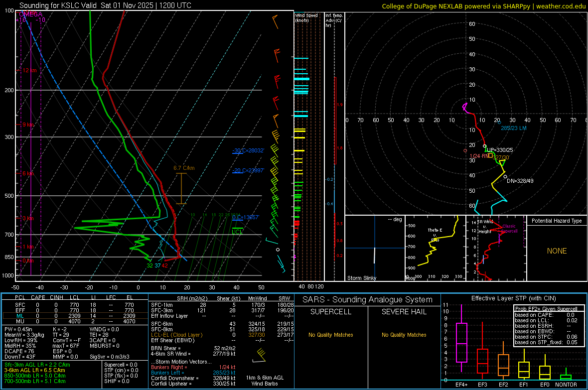Viewport: 588px width, 390px height.
Task: Click the NONE hazard type value
Action: pyautogui.click(x=557, y=251)
